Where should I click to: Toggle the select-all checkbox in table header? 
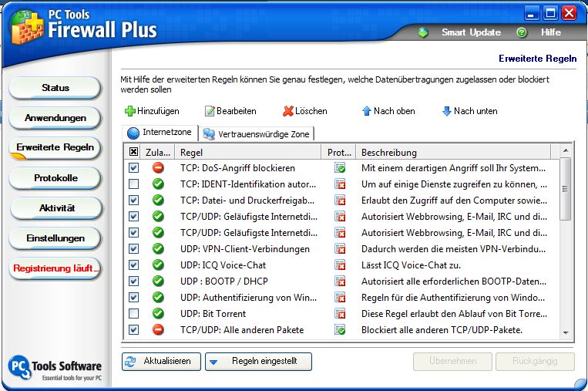coord(133,152)
